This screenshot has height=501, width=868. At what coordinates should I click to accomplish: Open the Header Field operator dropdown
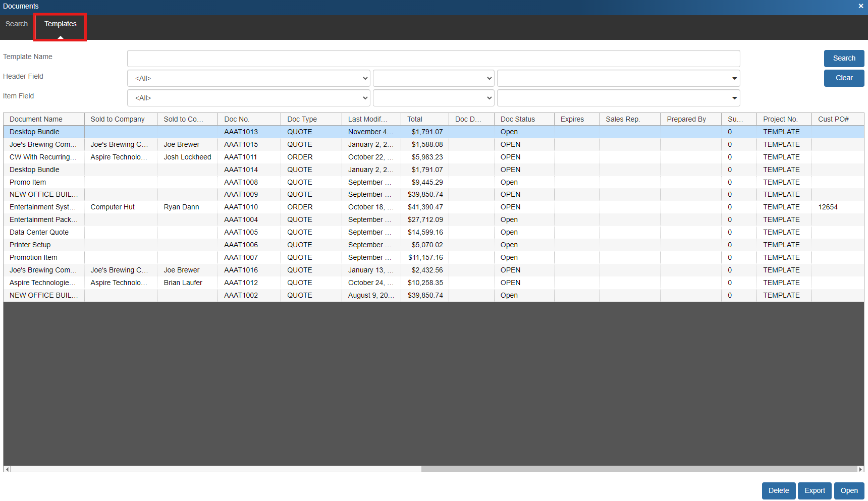(x=433, y=78)
